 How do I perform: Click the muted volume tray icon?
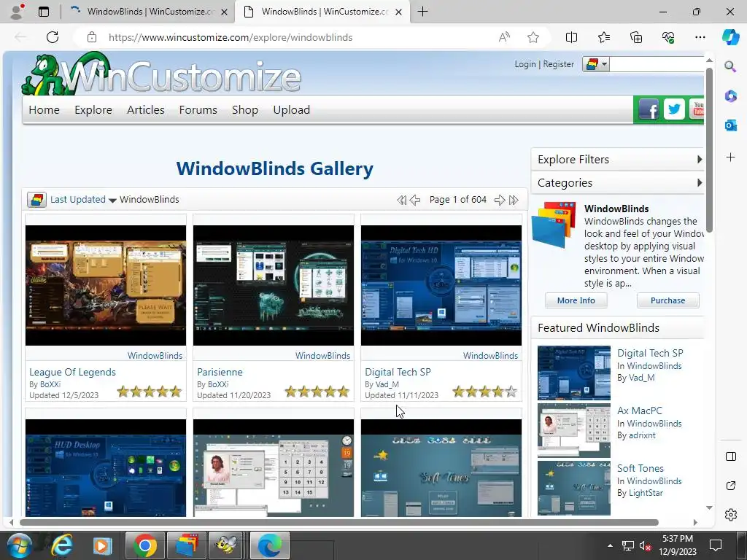coord(645,545)
